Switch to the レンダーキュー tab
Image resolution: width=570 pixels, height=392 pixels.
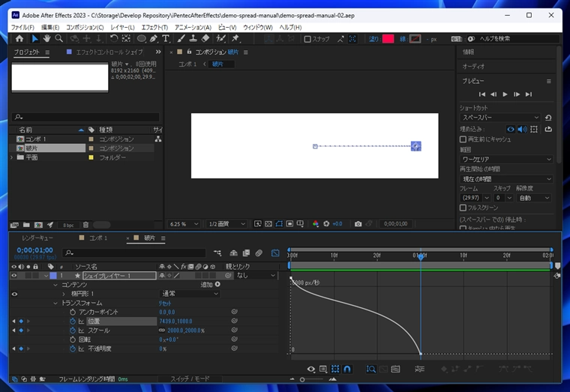[x=37, y=238]
